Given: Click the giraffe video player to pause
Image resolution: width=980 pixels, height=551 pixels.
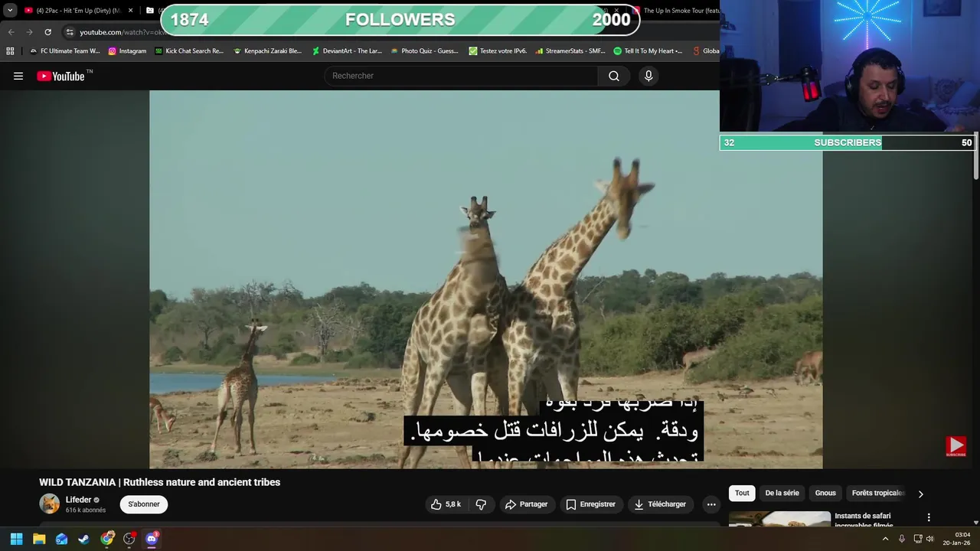Looking at the screenshot, I should pyautogui.click(x=486, y=279).
